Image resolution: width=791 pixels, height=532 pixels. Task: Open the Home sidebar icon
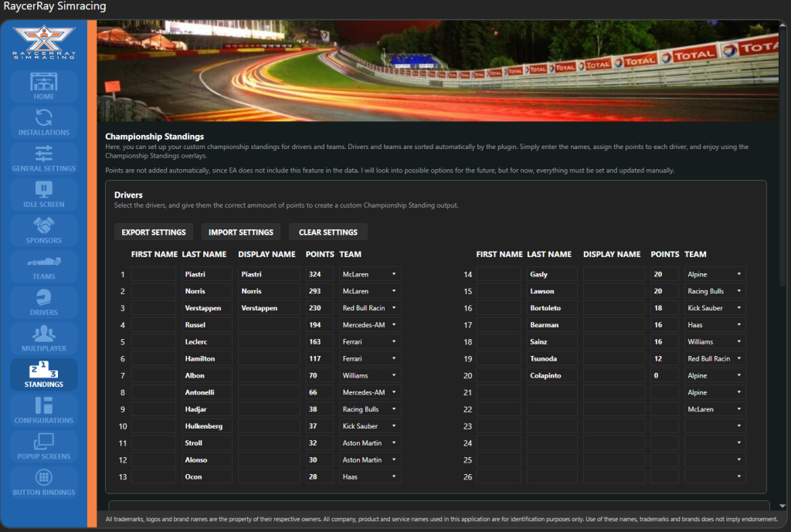(44, 83)
